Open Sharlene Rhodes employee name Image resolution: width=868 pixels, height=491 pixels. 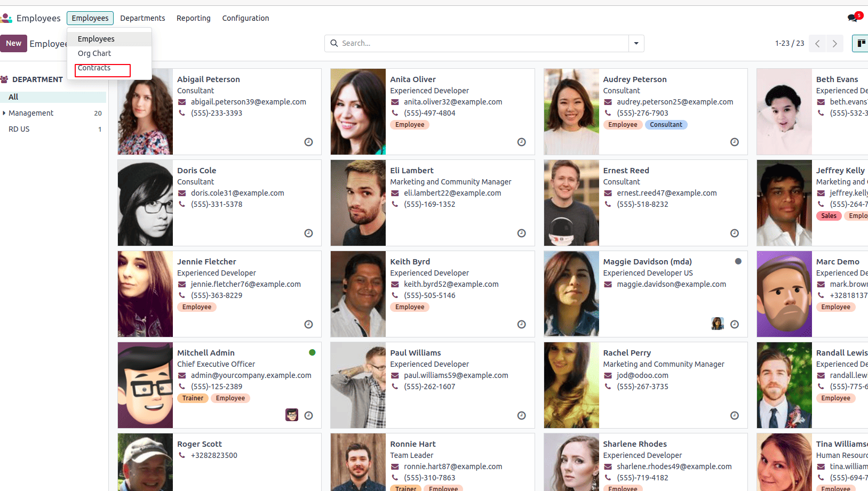(635, 444)
